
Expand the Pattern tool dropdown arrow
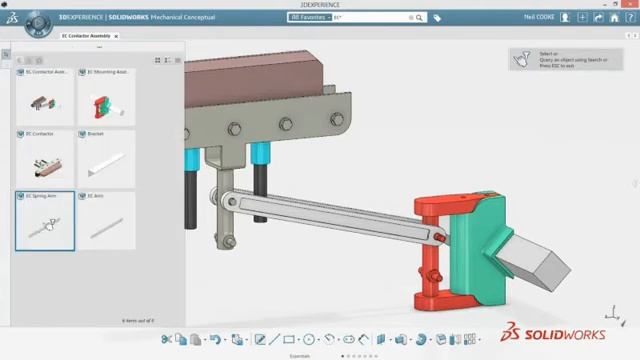tap(479, 340)
